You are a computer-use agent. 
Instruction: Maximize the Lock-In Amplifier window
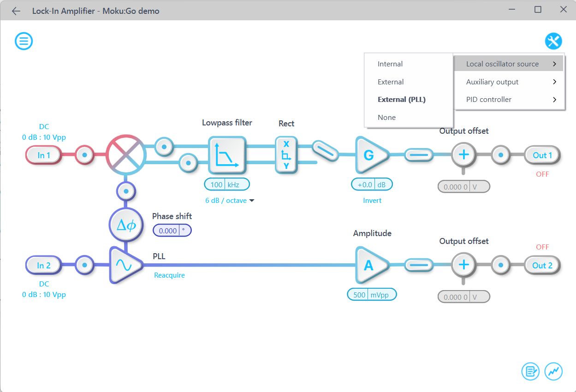(538, 10)
